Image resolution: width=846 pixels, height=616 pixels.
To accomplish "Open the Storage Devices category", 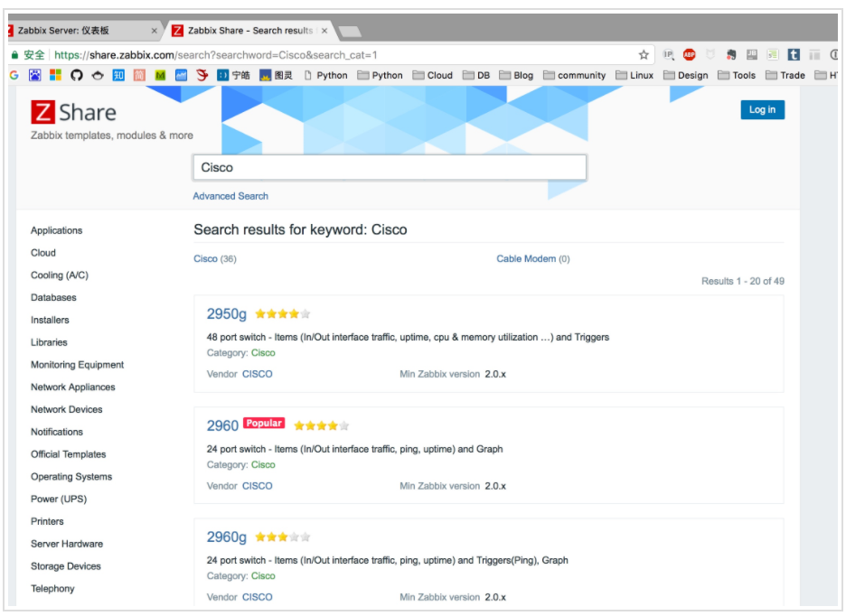I will (x=66, y=566).
